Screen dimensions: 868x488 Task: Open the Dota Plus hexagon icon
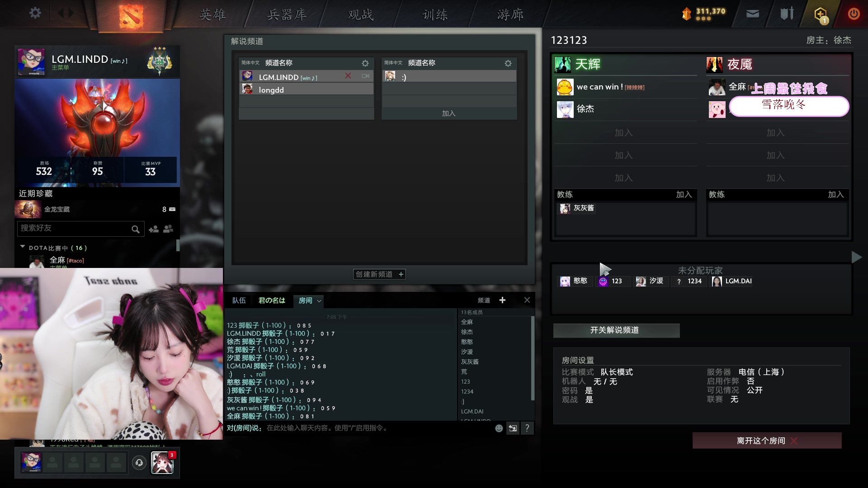click(821, 14)
